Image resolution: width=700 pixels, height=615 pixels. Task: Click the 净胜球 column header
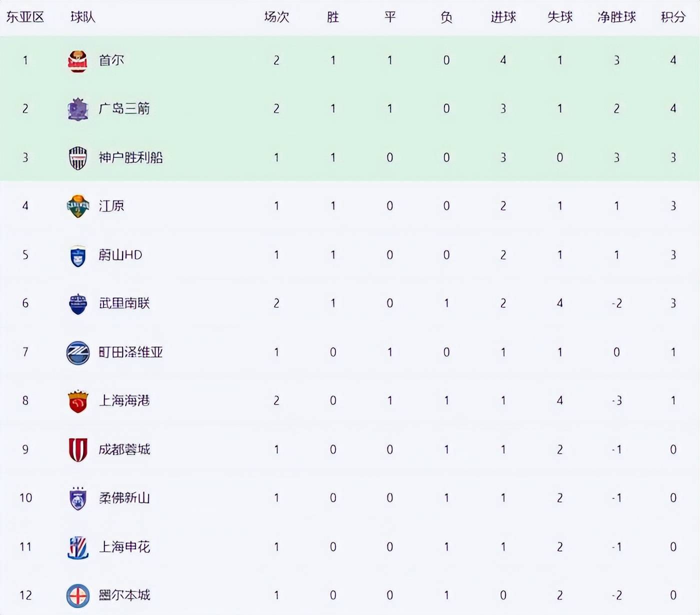[x=616, y=17]
